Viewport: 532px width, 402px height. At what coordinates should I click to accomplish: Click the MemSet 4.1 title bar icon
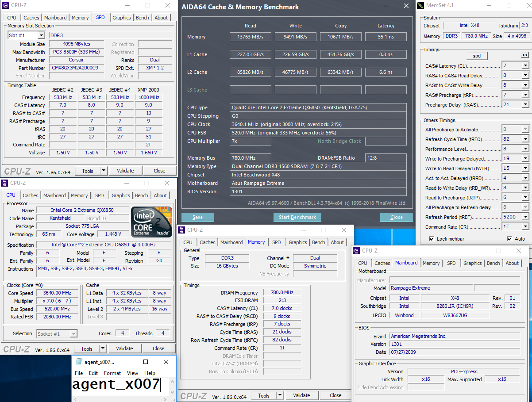[420, 5]
